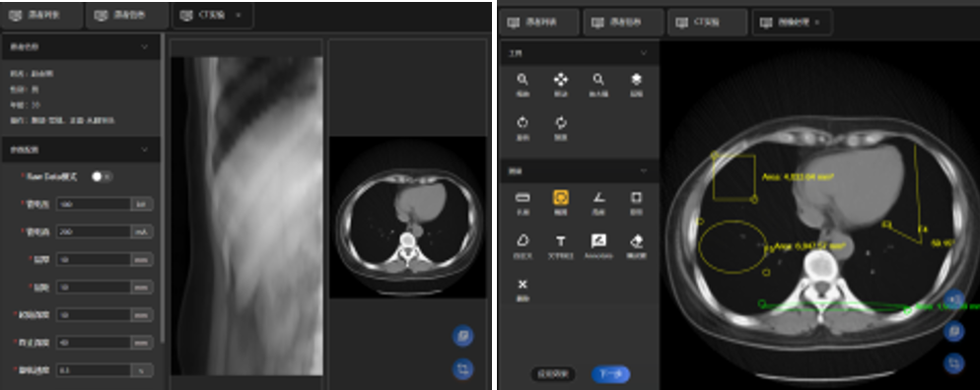Click the blue next-step button
Viewport: 980px width, 390px height.
[x=610, y=374]
